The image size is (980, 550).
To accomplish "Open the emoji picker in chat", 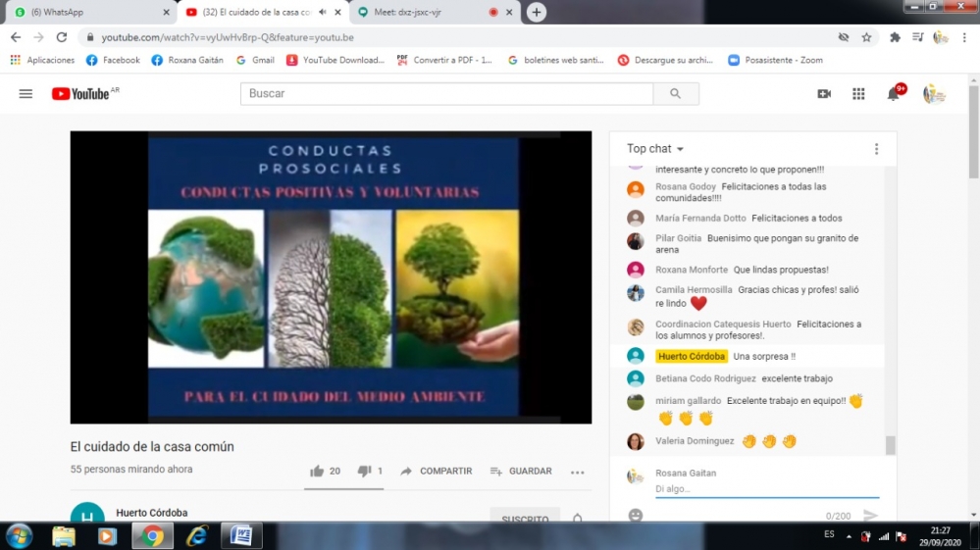I will tap(636, 515).
